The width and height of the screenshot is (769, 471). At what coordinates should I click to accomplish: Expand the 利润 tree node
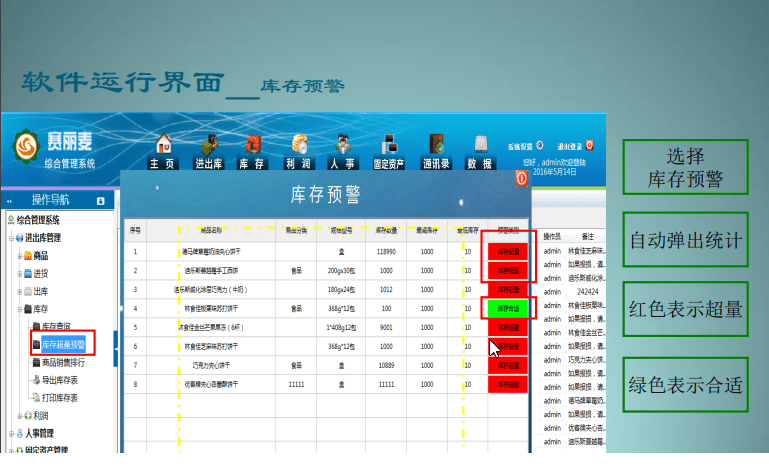click(x=20, y=416)
